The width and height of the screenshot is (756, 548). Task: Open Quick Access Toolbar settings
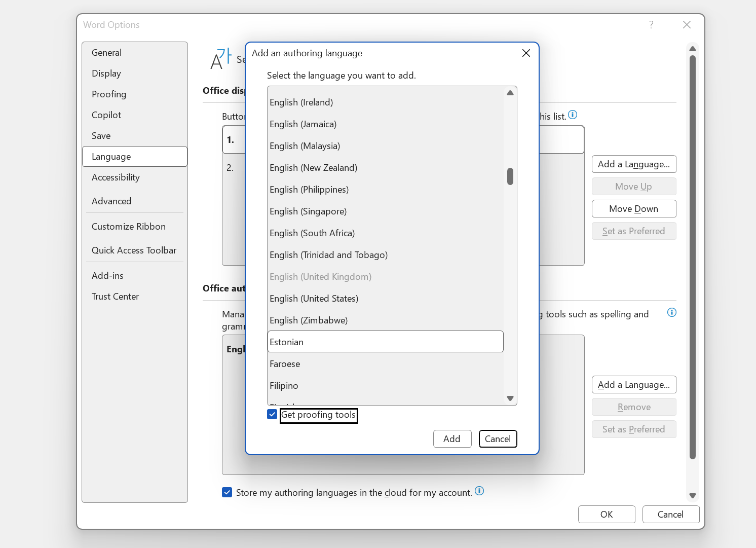pos(135,250)
